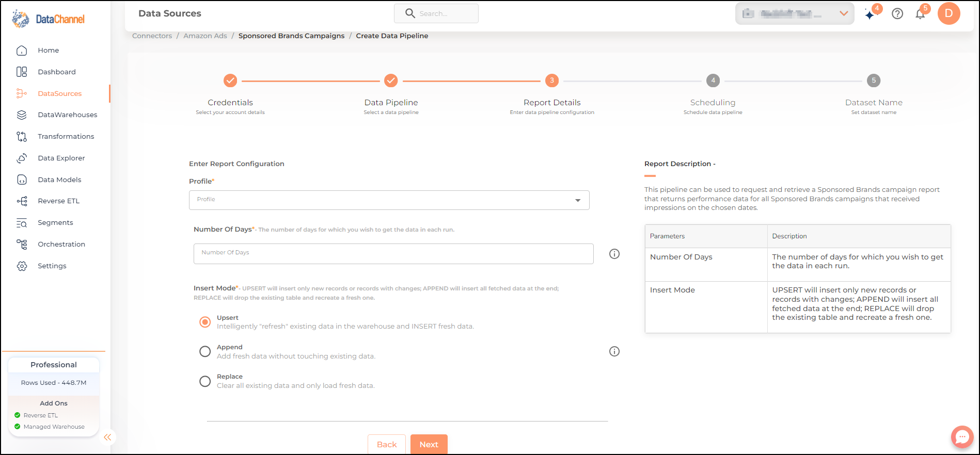Click the Credentials step checkmark

[230, 80]
